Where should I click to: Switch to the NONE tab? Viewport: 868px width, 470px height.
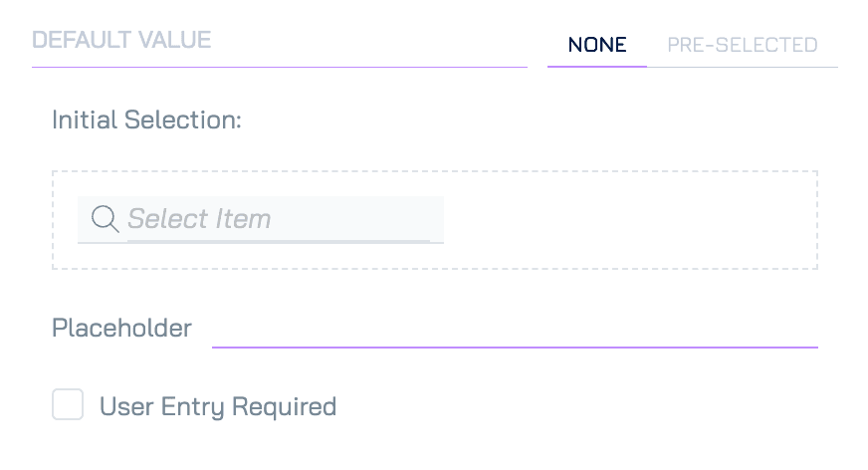597,45
